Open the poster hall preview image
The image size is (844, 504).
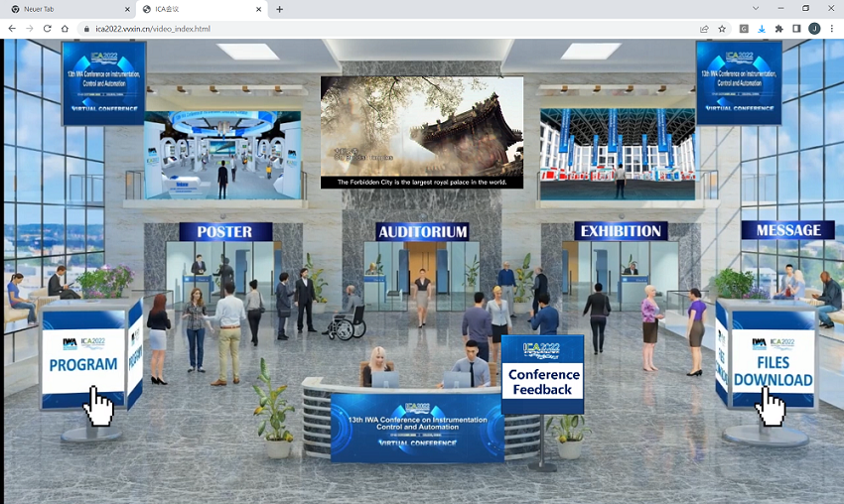[x=222, y=155]
